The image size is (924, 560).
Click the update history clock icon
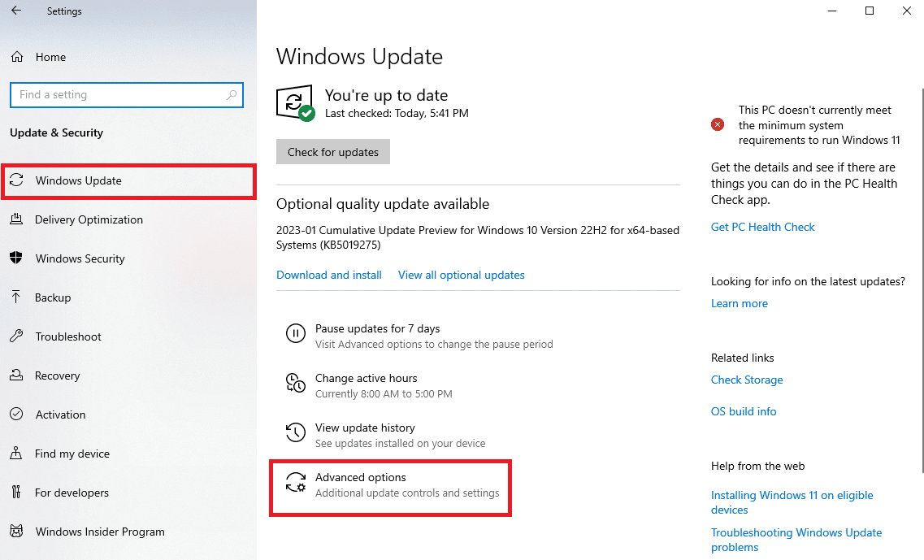click(295, 432)
